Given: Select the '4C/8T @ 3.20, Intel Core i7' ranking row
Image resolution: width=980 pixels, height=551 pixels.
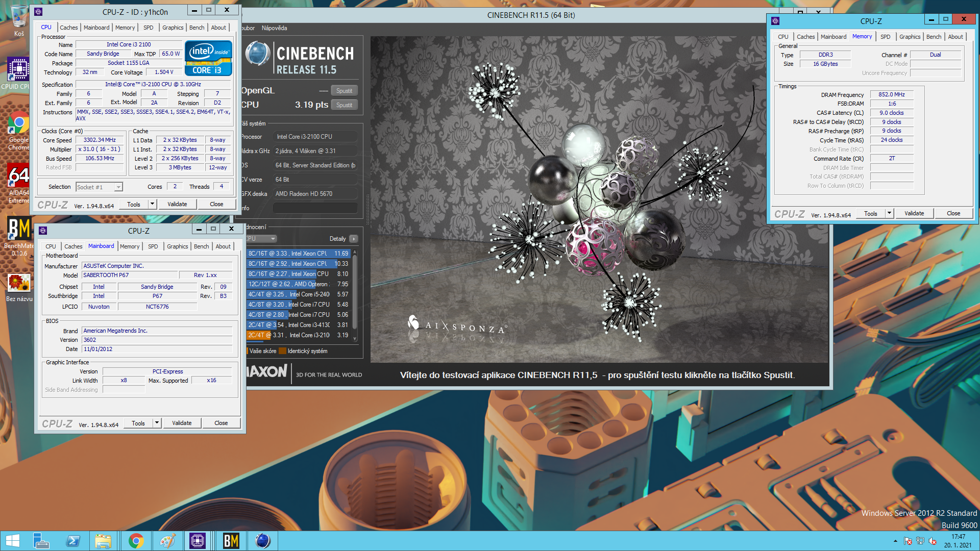Looking at the screenshot, I should pyautogui.click(x=299, y=305).
